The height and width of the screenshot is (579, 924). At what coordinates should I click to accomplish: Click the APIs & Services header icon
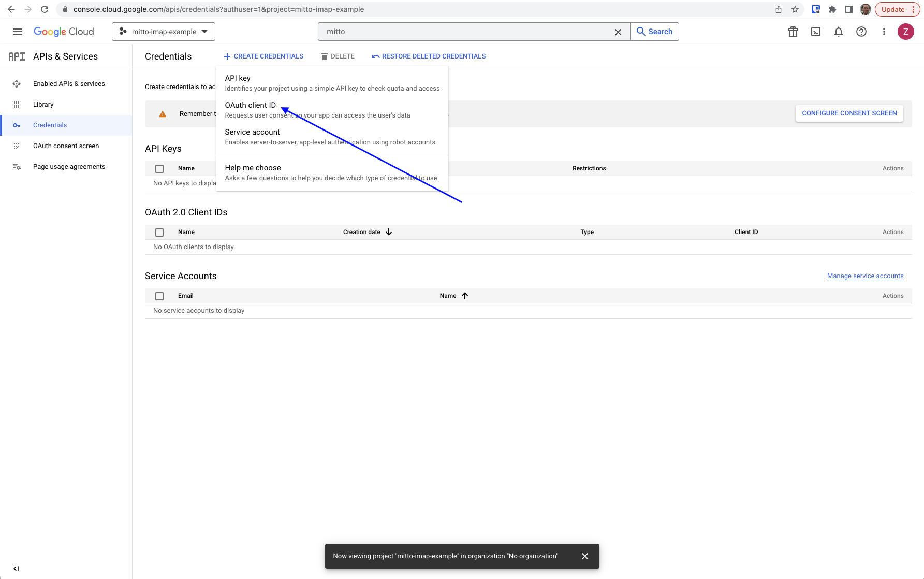coord(17,56)
